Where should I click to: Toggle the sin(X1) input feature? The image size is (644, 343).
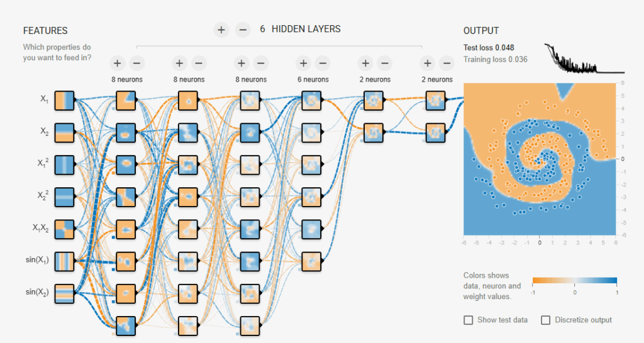coord(65,261)
